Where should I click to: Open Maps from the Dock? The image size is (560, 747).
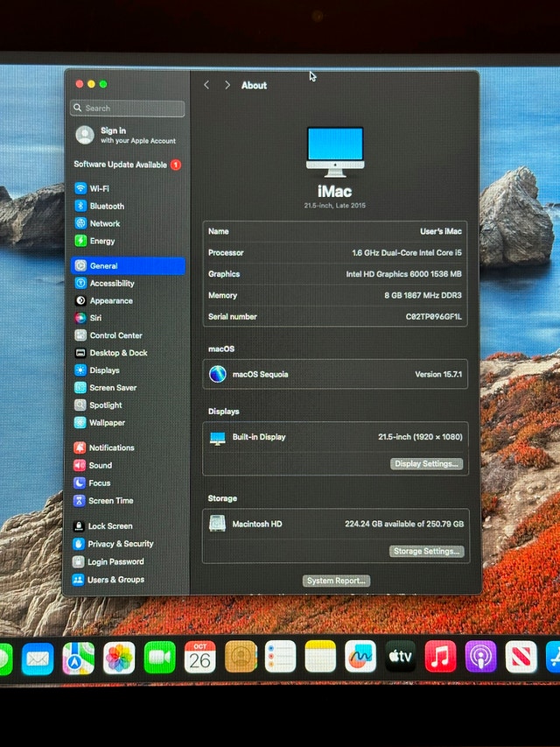[x=78, y=659]
